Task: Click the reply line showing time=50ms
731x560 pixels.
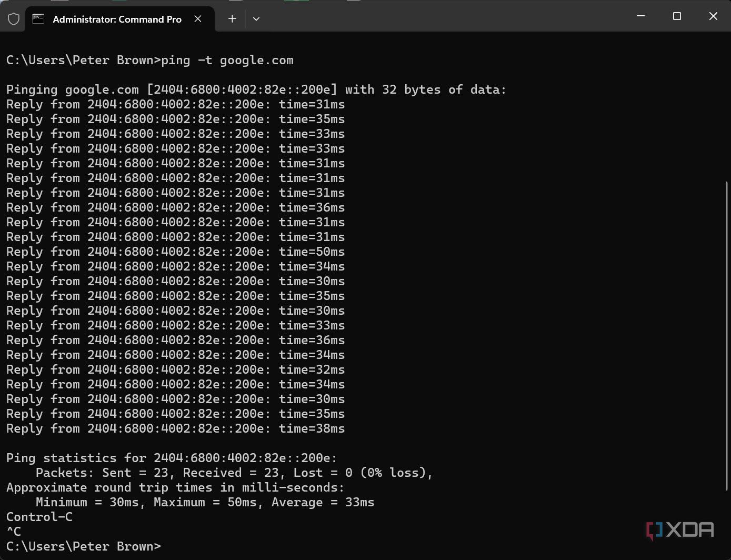Action: tap(176, 252)
